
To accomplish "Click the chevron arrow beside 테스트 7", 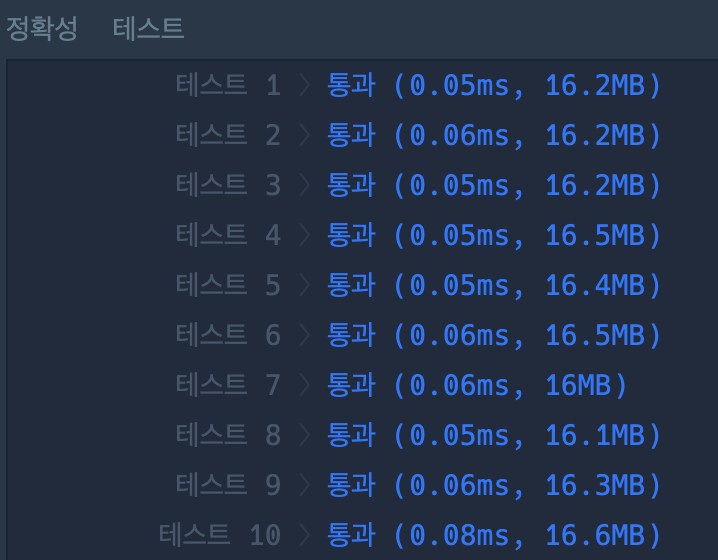I will [305, 385].
